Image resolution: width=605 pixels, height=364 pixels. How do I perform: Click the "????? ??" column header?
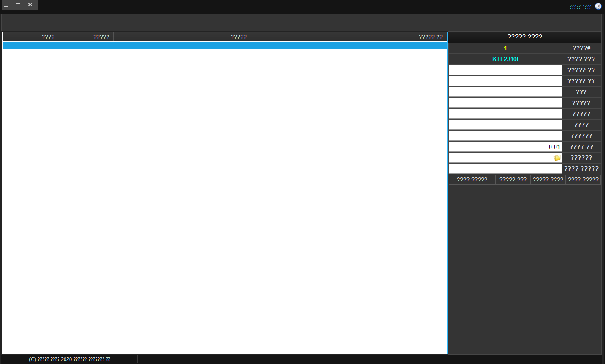(349, 37)
